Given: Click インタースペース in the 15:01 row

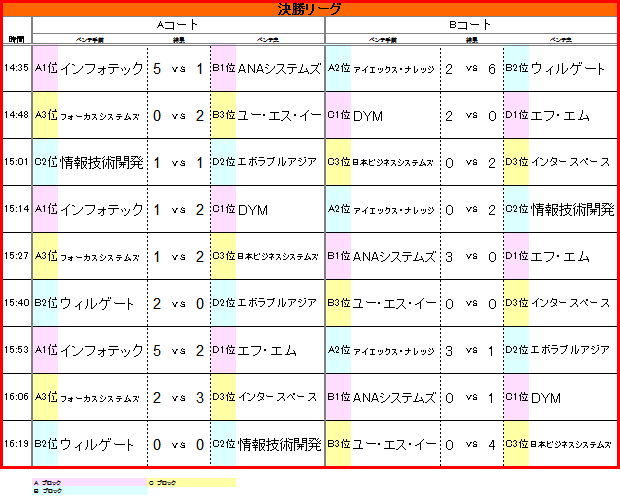Looking at the screenshot, I should pos(570,162).
